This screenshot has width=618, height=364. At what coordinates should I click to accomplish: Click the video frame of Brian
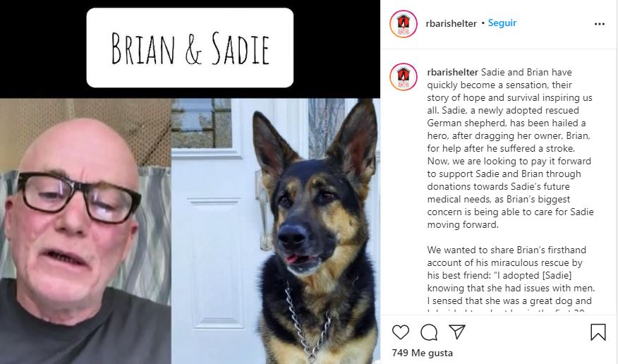[85, 231]
